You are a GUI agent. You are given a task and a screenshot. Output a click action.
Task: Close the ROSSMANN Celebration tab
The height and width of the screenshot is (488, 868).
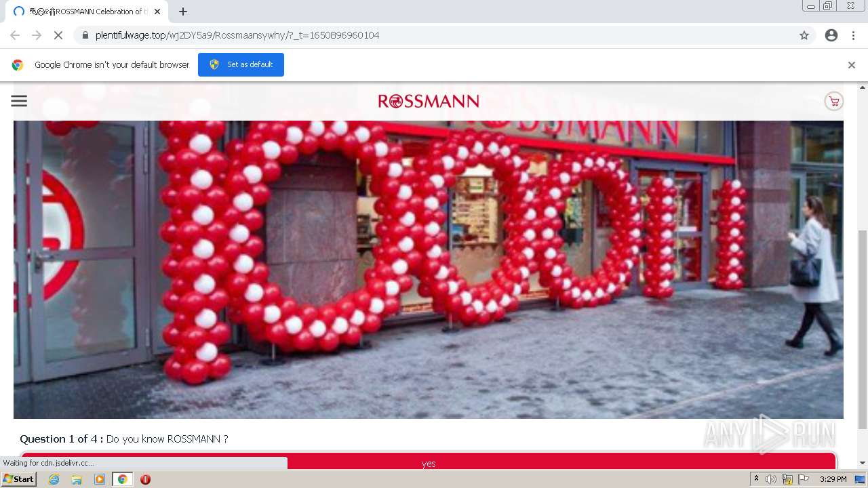click(x=157, y=12)
